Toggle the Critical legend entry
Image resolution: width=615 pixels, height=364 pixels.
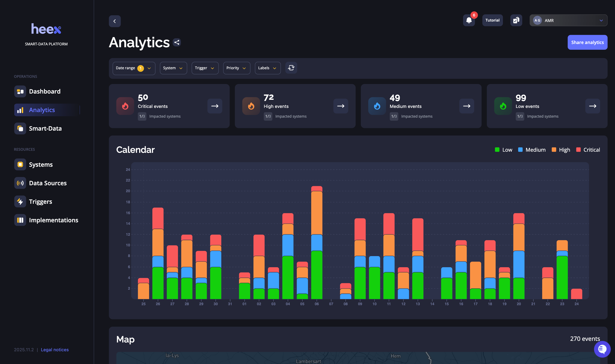tap(587, 150)
